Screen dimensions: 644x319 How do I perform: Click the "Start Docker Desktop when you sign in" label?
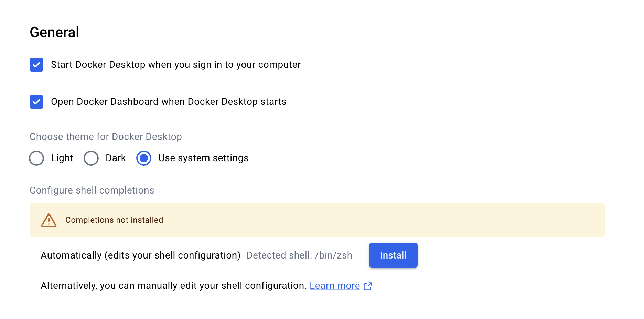click(x=175, y=65)
